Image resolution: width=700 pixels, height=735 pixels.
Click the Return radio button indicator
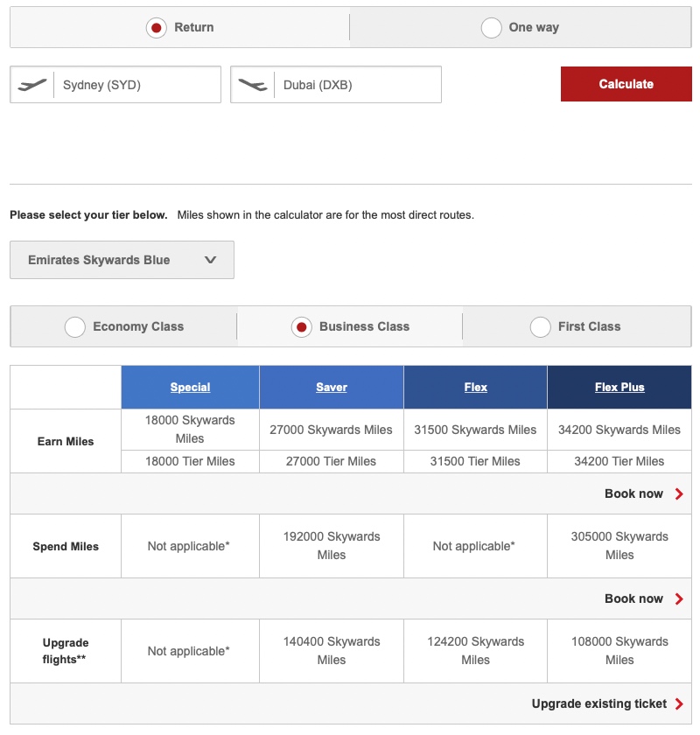tap(156, 27)
